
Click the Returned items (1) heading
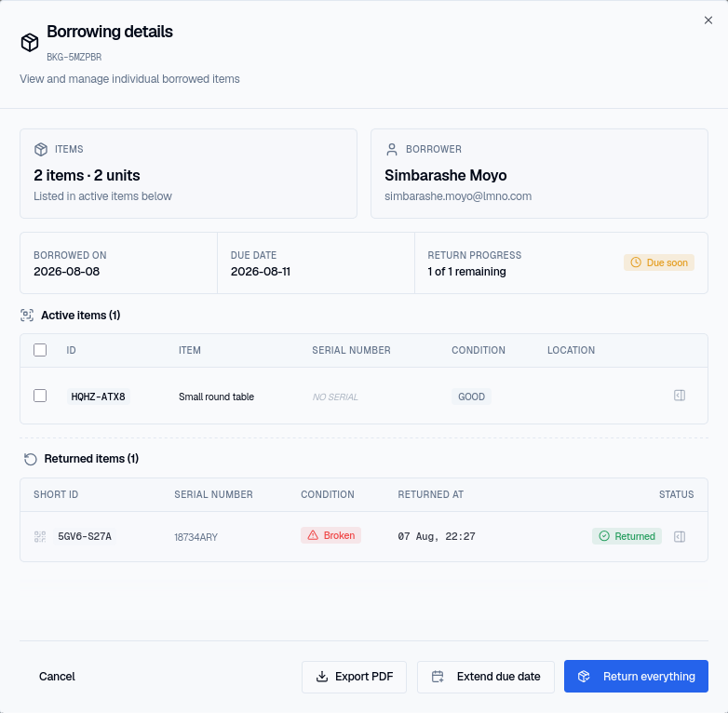click(91, 459)
